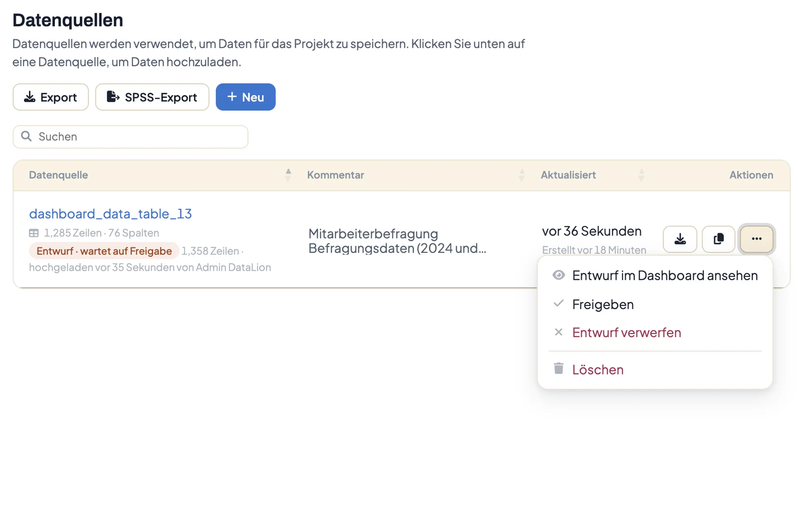The image size is (798, 532).
Task: Click the magnifier icon in search box
Action: click(26, 136)
